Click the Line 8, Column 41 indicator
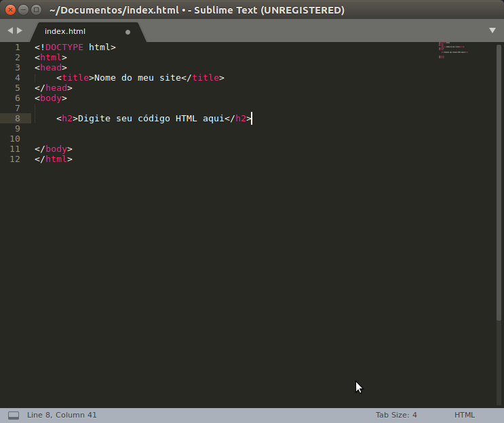504x423 pixels. [x=62, y=415]
